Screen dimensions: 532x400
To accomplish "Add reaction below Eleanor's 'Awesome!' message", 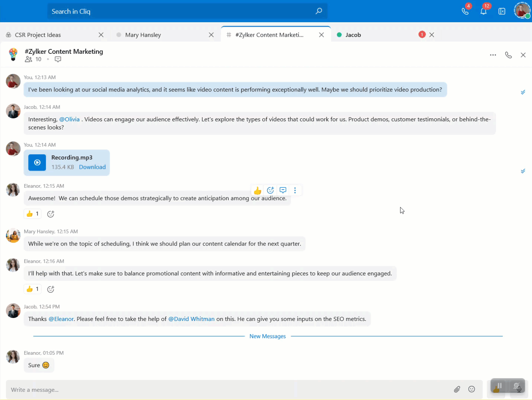I will point(51,214).
